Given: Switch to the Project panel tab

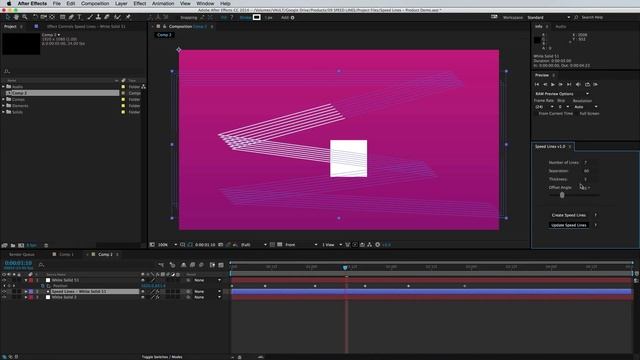Looking at the screenshot, I should [10, 27].
